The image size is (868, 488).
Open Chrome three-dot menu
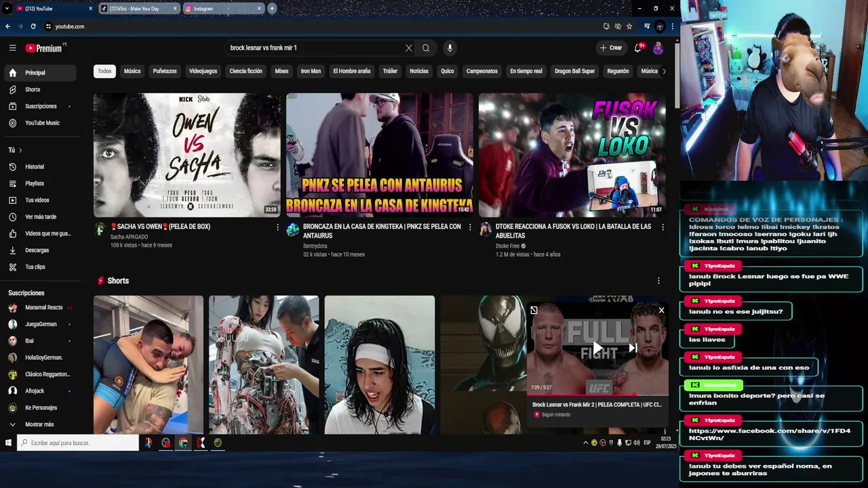[672, 26]
